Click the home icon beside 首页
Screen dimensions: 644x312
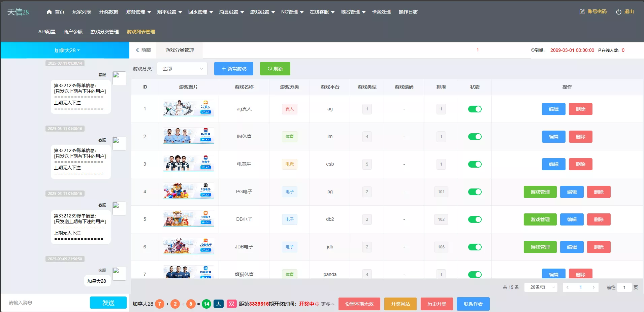tap(49, 12)
